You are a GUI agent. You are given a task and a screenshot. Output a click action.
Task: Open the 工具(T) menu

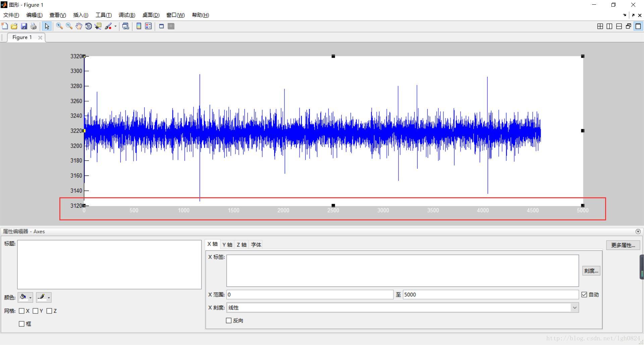(103, 15)
